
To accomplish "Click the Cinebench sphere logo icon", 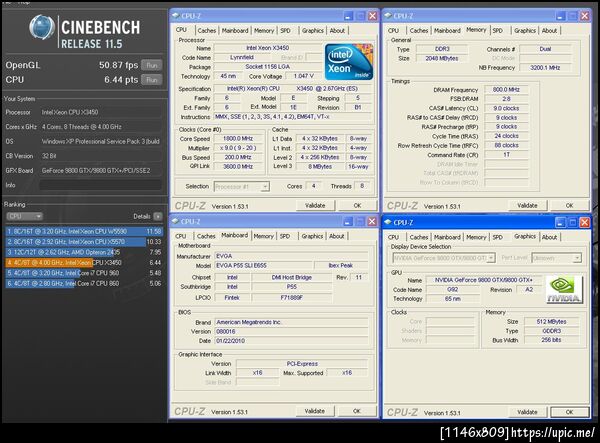I will pos(42,27).
